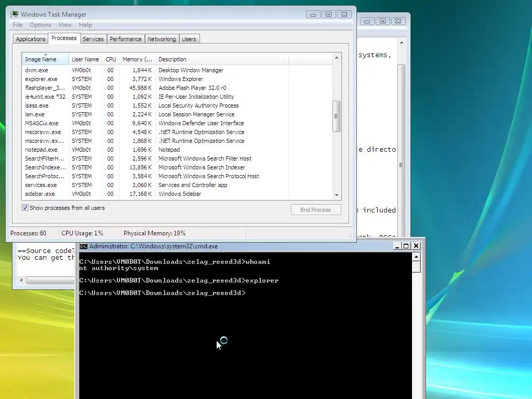Click cmd window scroll up arrow
The width and height of the screenshot is (532, 399).
tap(416, 257)
